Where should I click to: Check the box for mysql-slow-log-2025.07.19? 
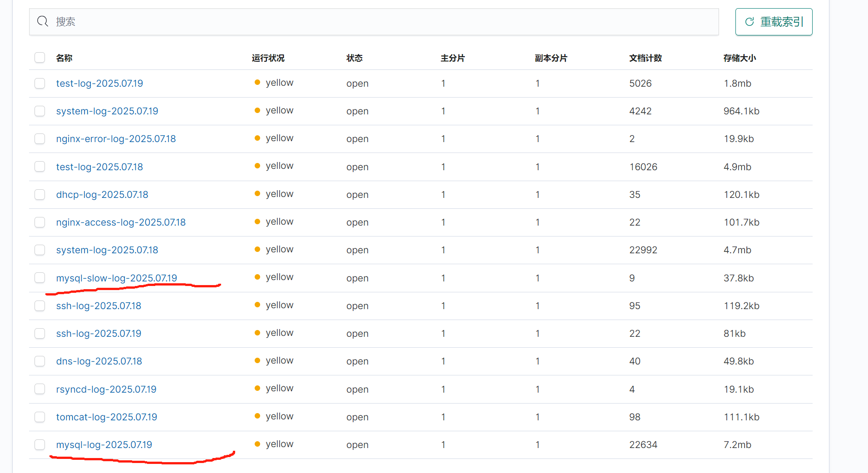[x=40, y=278]
